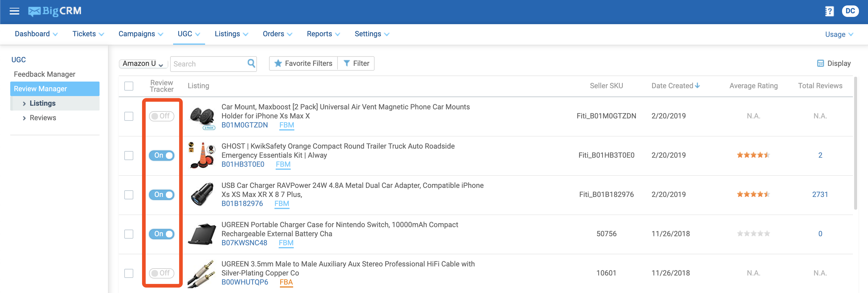Click seller SKU 50756

click(x=606, y=233)
